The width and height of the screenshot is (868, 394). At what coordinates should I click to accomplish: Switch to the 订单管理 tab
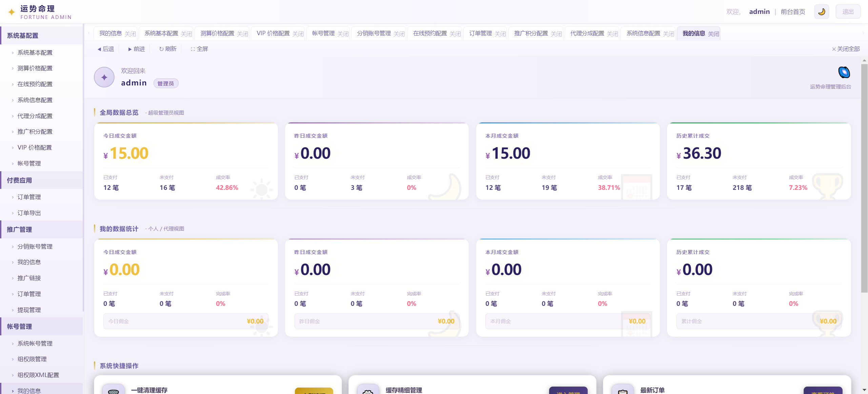pyautogui.click(x=481, y=33)
